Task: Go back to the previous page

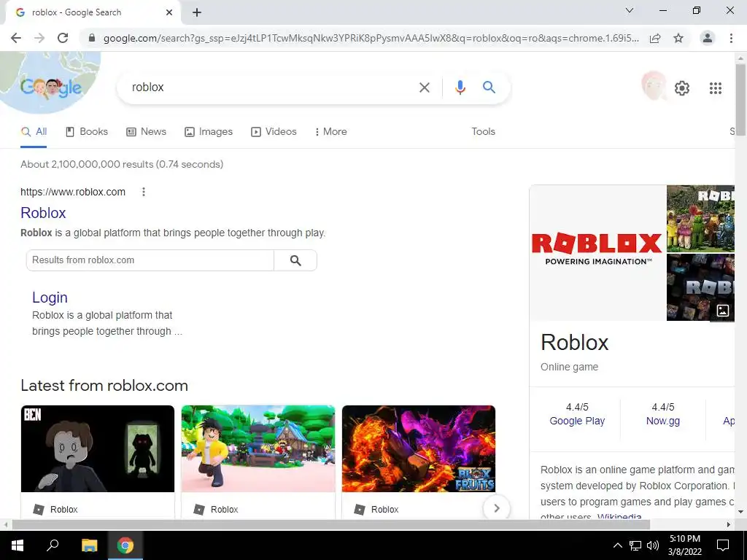Action: tap(16, 38)
